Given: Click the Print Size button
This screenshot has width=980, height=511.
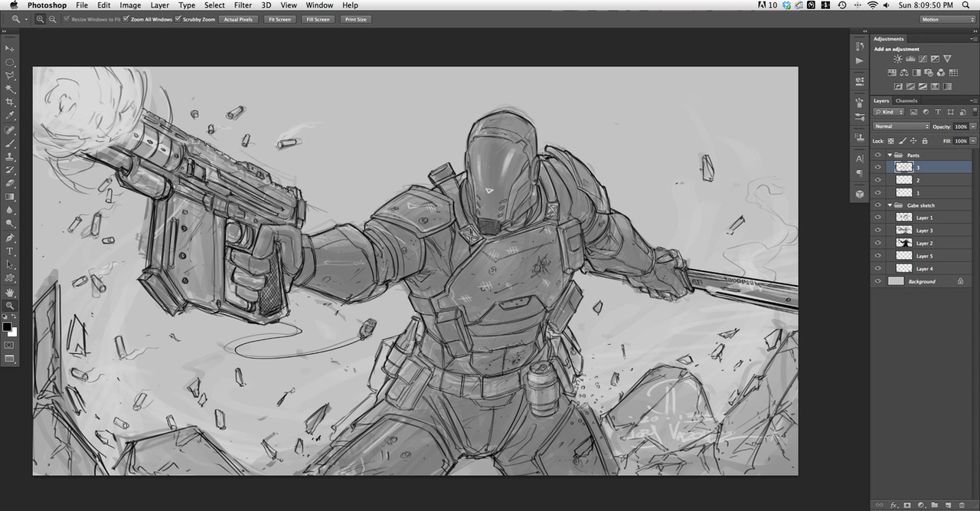Looking at the screenshot, I should click(355, 19).
